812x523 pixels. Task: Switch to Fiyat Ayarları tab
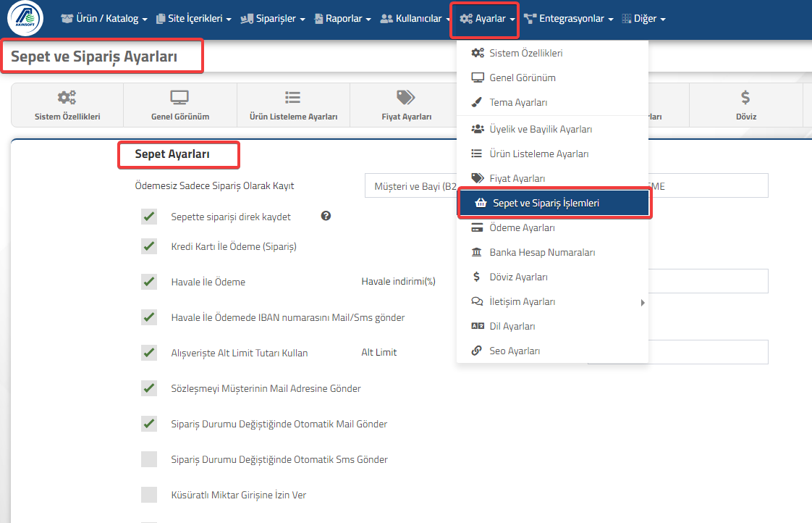407,105
